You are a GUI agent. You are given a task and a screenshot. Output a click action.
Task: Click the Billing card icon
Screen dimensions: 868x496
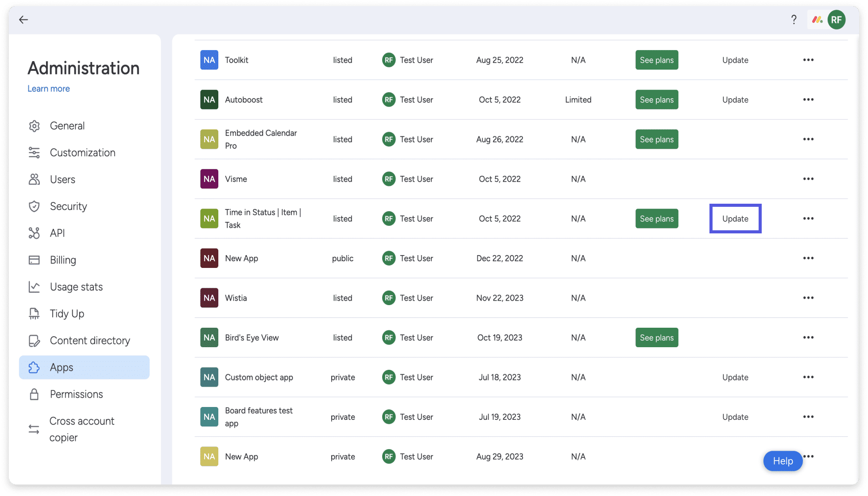pyautogui.click(x=35, y=260)
